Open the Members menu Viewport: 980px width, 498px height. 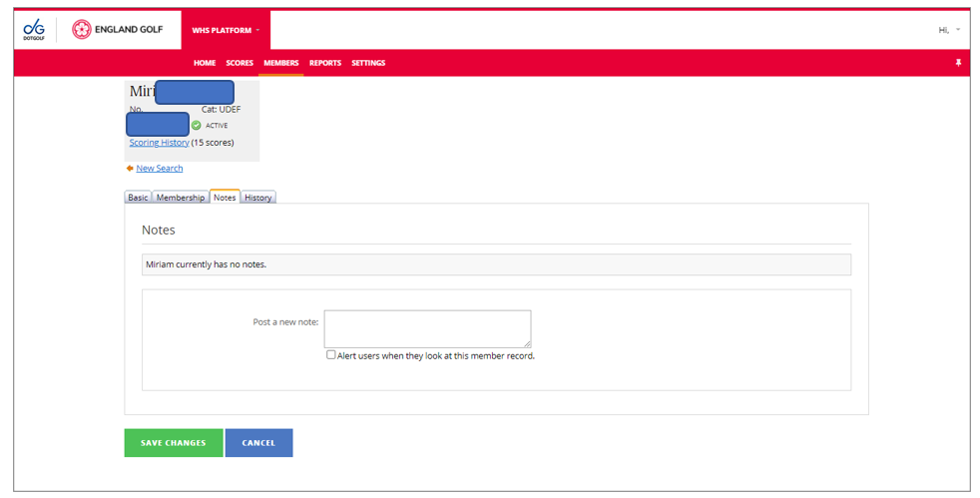click(x=281, y=63)
